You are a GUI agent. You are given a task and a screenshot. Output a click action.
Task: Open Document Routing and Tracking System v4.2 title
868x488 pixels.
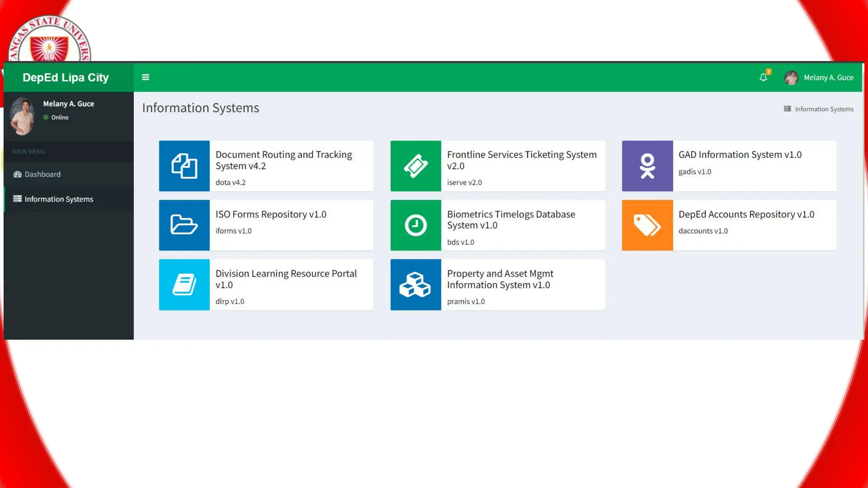284,160
